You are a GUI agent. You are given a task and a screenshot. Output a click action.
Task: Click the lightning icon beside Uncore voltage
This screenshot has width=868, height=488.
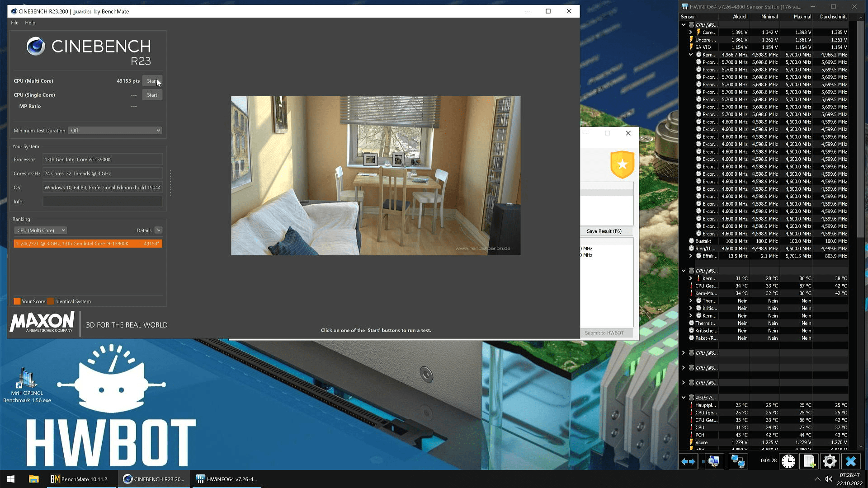point(691,40)
